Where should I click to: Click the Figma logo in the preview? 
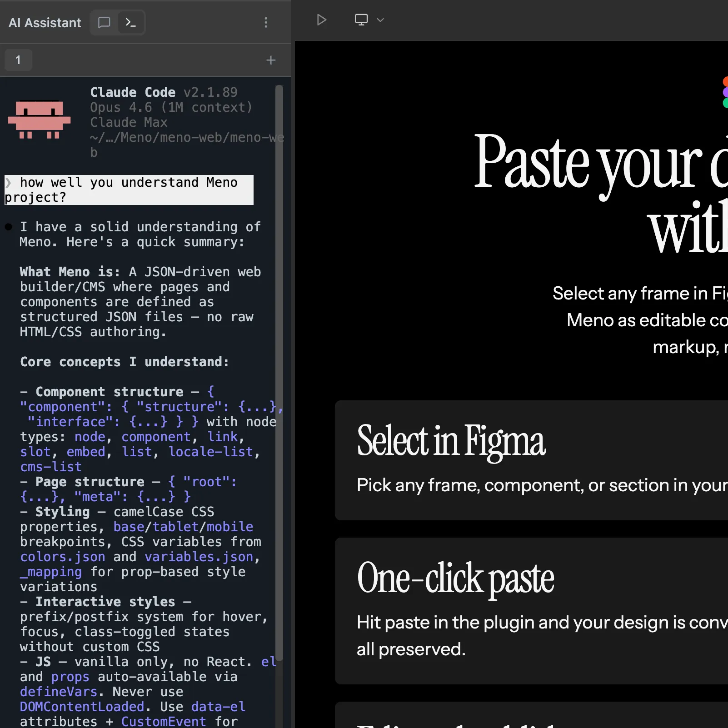click(x=725, y=93)
